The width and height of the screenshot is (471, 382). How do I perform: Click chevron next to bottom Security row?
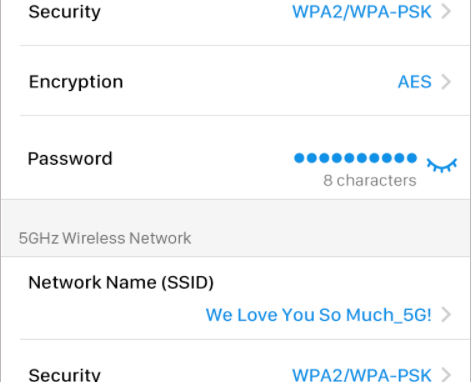coord(446,375)
